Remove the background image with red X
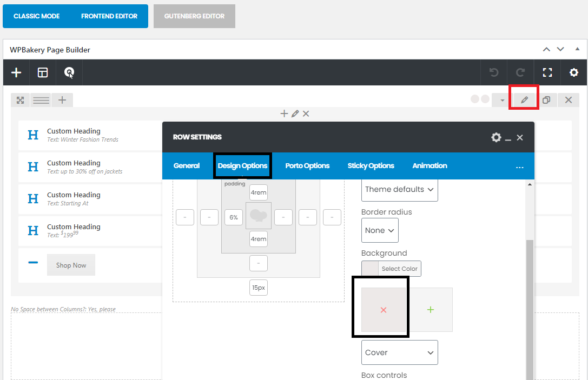Image resolution: width=588 pixels, height=380 pixels. pyautogui.click(x=383, y=310)
